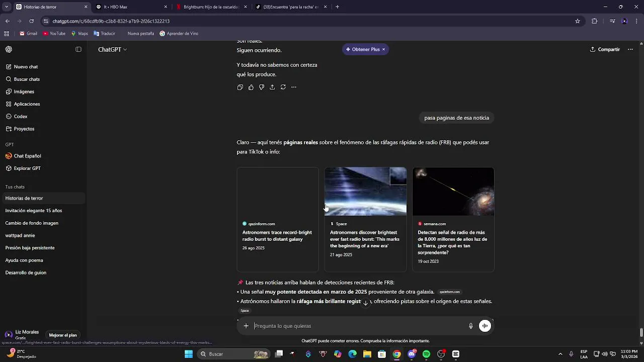Open the Google apps grid icon
The width and height of the screenshot is (644, 362).
[7, 34]
